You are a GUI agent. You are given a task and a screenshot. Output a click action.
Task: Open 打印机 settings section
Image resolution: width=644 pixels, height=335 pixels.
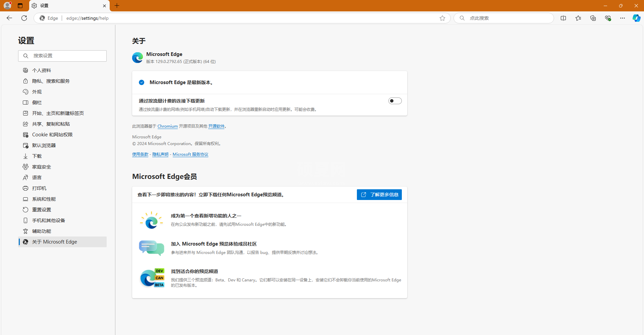62,188
